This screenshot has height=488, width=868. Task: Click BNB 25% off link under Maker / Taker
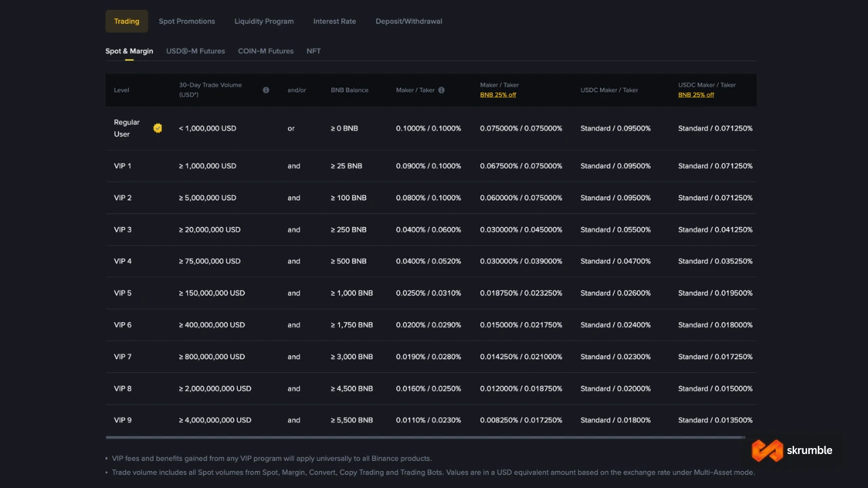(x=498, y=95)
